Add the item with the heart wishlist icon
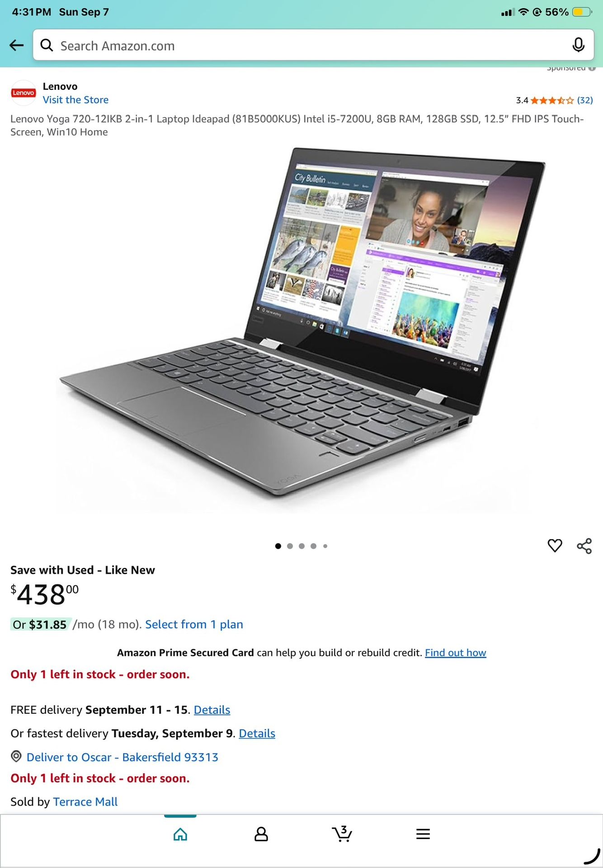This screenshot has height=868, width=603. [x=555, y=546]
